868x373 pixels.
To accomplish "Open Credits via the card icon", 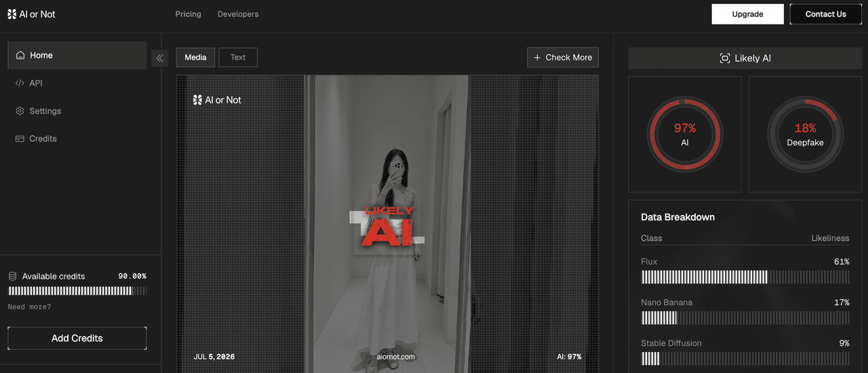I will tap(20, 139).
